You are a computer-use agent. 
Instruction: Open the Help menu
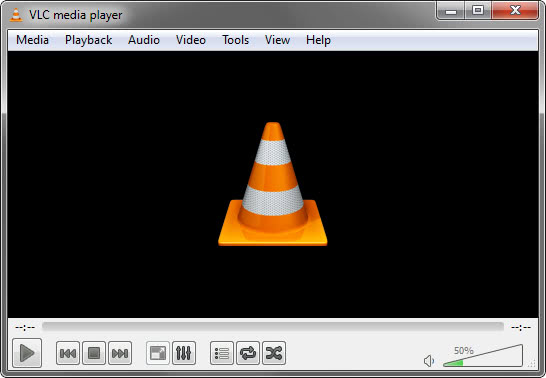(318, 40)
